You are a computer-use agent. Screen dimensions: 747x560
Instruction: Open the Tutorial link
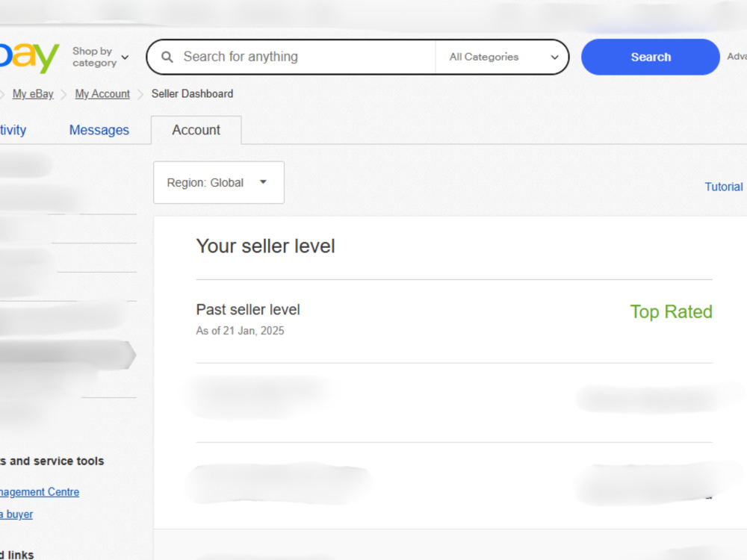(x=724, y=187)
